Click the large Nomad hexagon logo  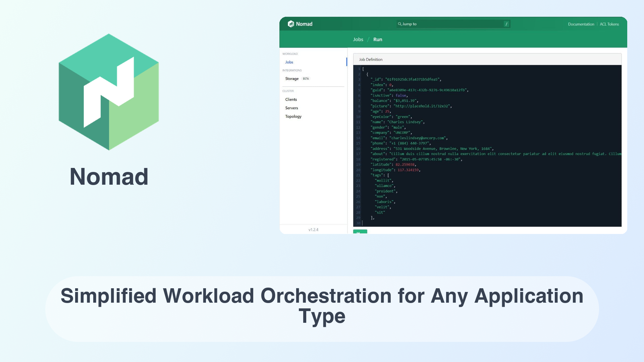pos(109,92)
